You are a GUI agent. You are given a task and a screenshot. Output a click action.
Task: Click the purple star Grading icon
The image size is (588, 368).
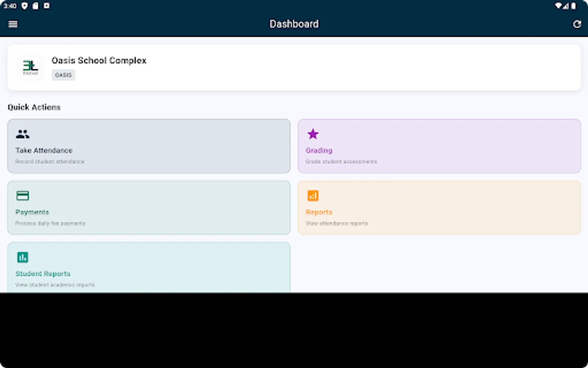tap(313, 134)
